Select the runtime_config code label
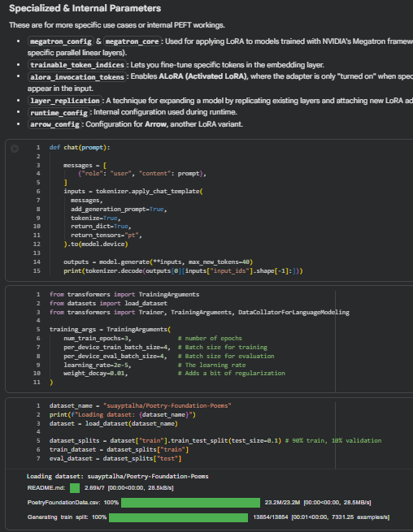 [59, 113]
